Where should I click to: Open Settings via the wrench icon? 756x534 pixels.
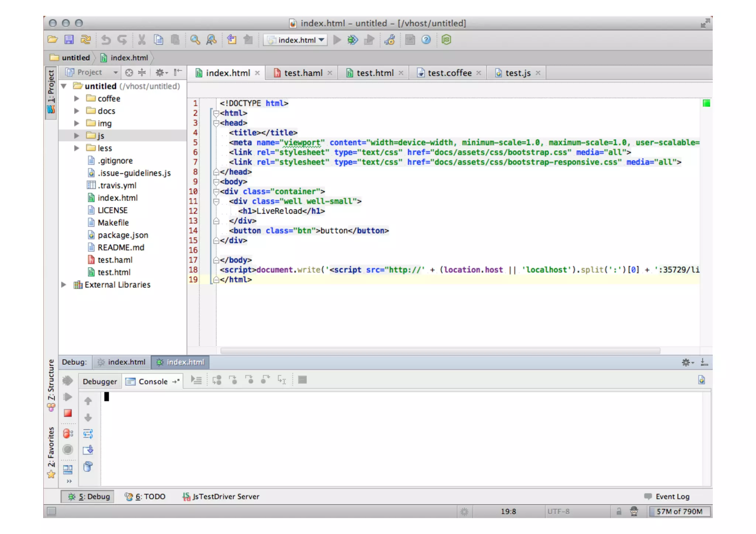click(x=390, y=39)
